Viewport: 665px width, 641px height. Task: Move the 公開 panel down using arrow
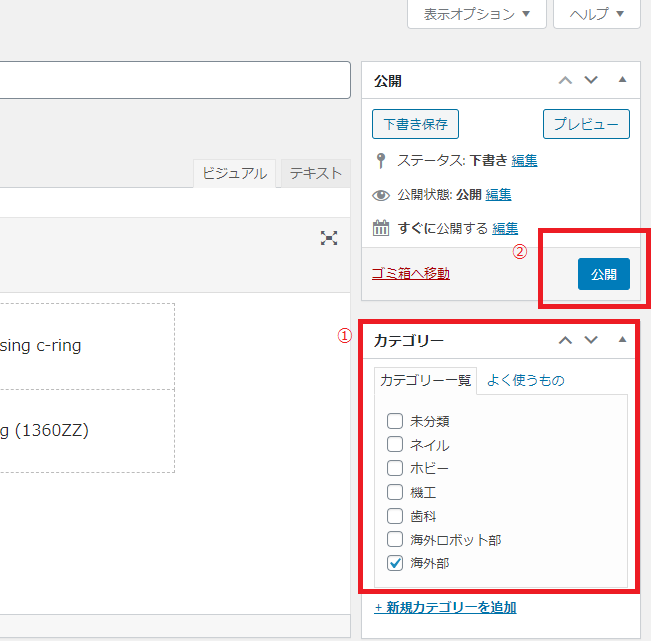[x=591, y=81]
